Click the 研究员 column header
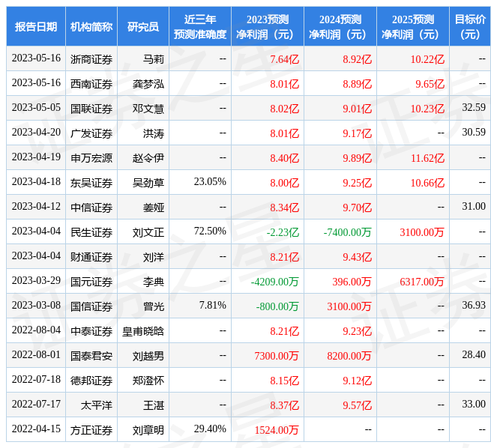Screen dimensions: 491x448 pyautogui.click(x=142, y=26)
